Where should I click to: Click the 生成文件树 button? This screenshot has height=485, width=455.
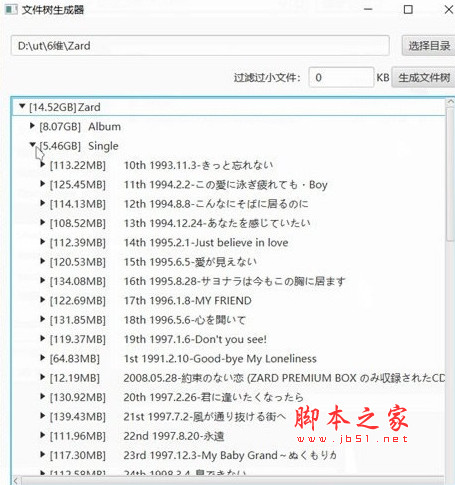pos(423,77)
